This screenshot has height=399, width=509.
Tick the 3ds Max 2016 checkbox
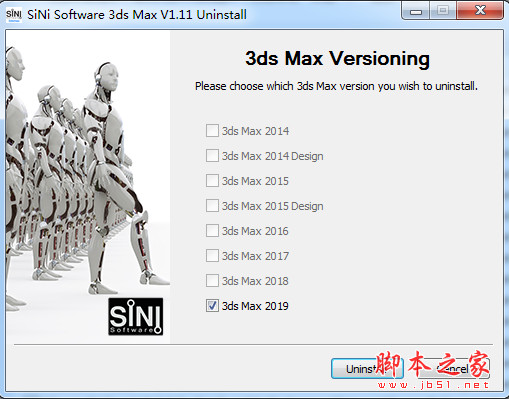[212, 231]
